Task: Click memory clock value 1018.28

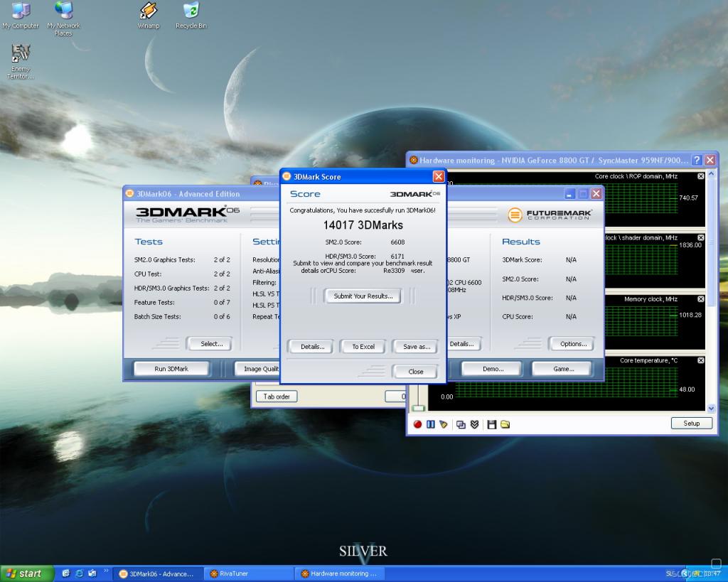Action: tap(690, 315)
